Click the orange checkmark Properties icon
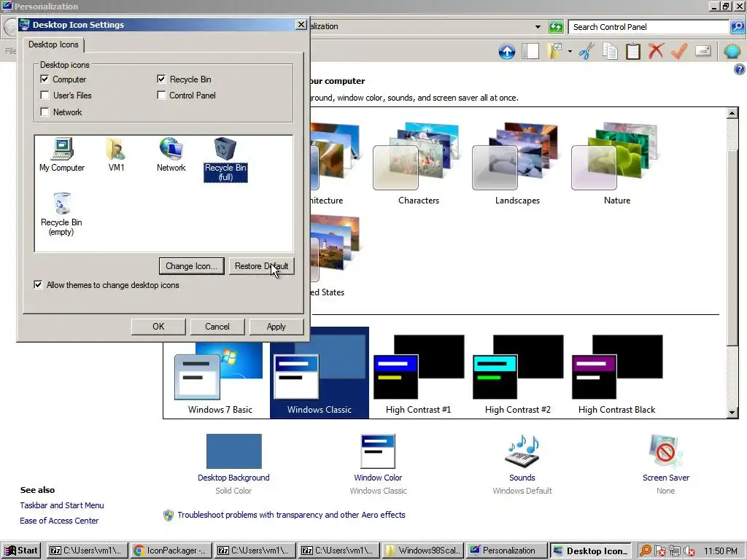Screen dimensions: 747x560 pyautogui.click(x=679, y=51)
